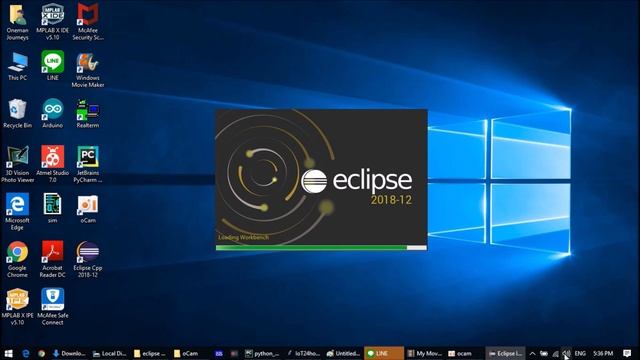Open the volume speaker tray icon
Screen dimensions: 640x360
[567, 353]
